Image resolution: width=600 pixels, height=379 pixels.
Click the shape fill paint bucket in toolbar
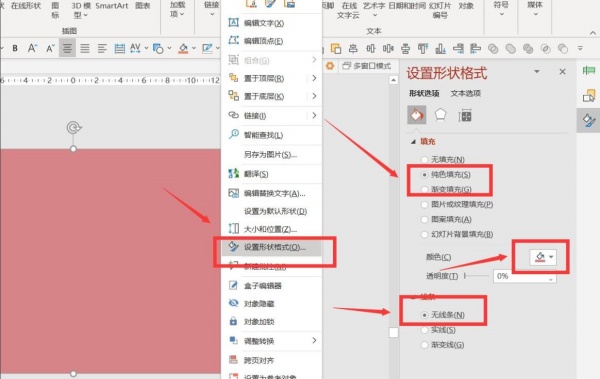click(183, 49)
